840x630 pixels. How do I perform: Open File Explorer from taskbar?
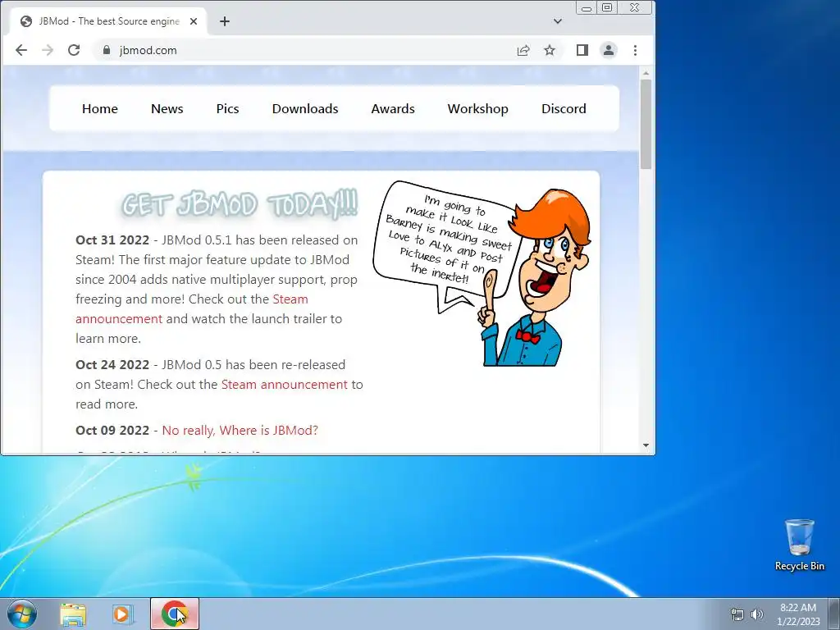[73, 614]
